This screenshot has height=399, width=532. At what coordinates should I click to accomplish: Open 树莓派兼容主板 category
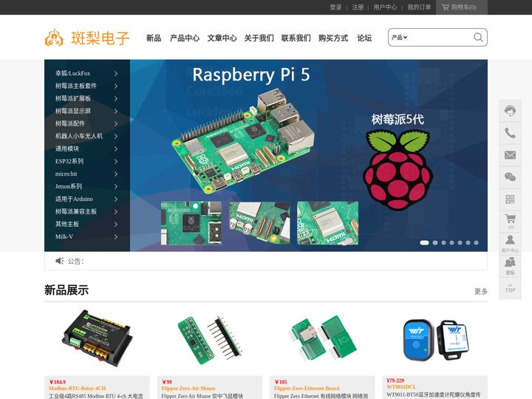coord(76,211)
